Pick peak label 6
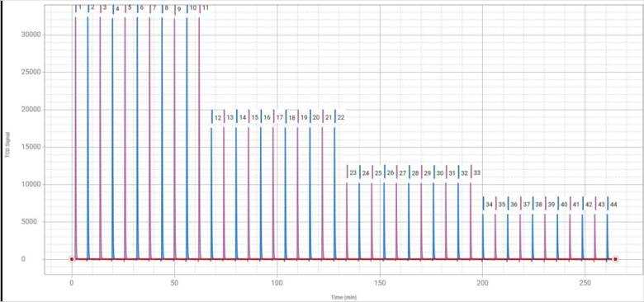This screenshot has width=644, height=302. (x=142, y=7)
